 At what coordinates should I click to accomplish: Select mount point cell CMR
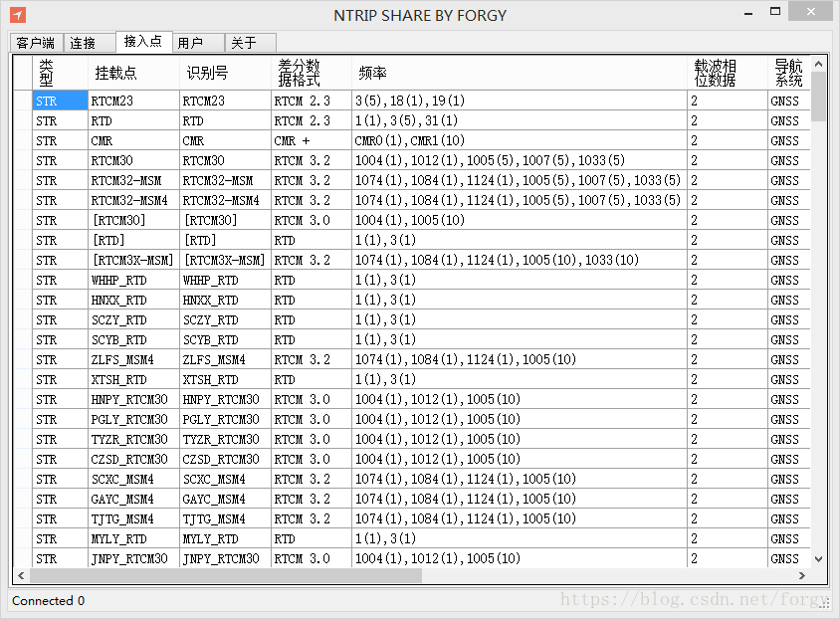point(133,141)
